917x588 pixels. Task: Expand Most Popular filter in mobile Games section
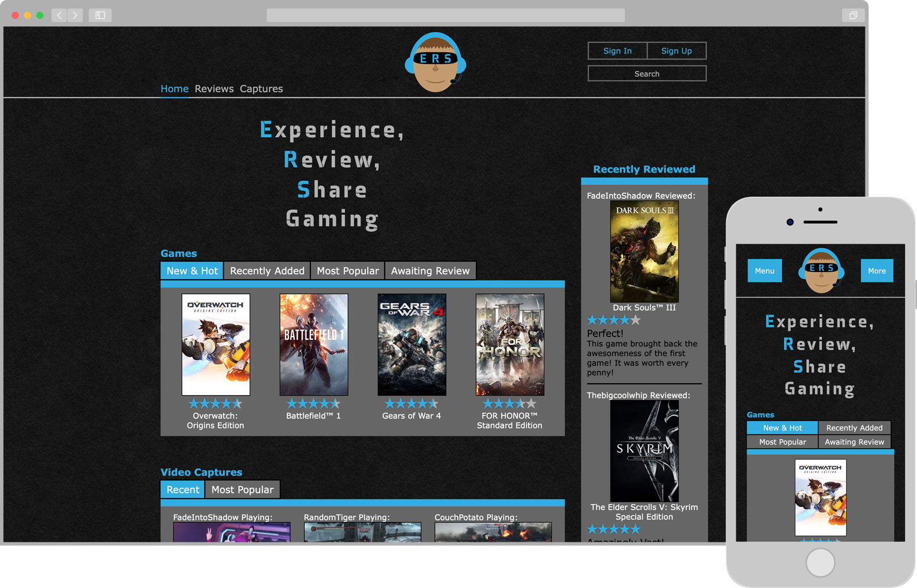point(781,442)
